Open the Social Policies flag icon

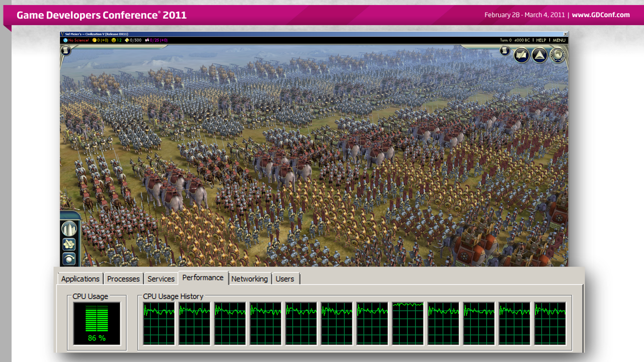coord(521,55)
